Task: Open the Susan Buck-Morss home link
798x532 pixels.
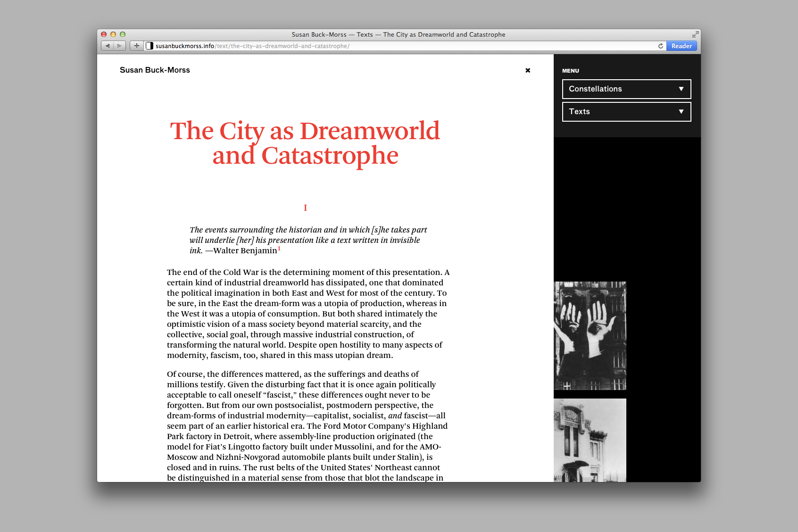Action: (x=155, y=70)
